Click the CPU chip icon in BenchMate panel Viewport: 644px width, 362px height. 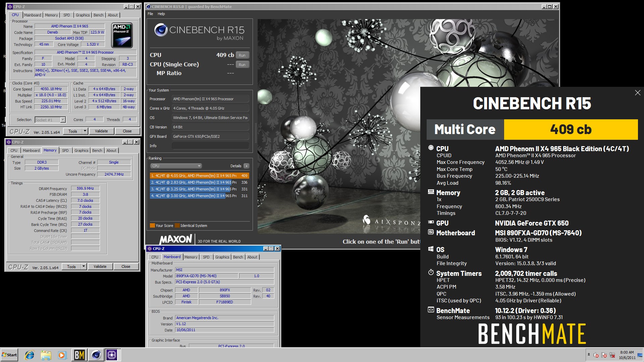(431, 148)
